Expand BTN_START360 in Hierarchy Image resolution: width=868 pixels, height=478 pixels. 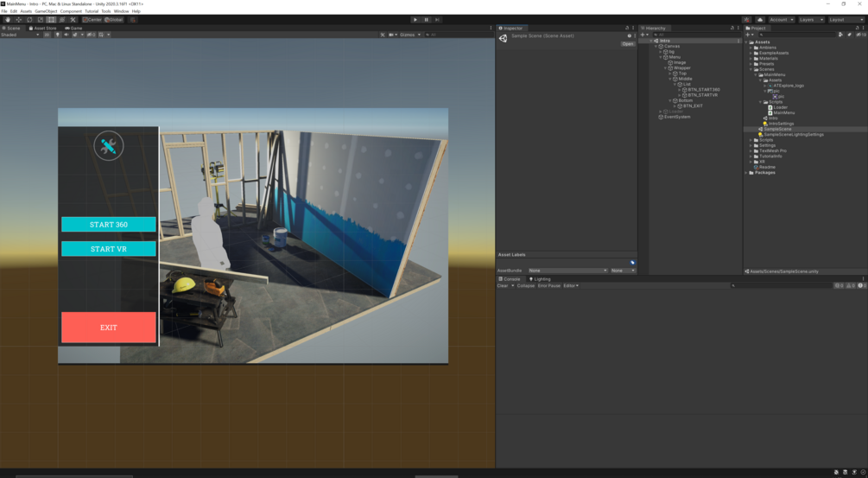click(x=680, y=90)
